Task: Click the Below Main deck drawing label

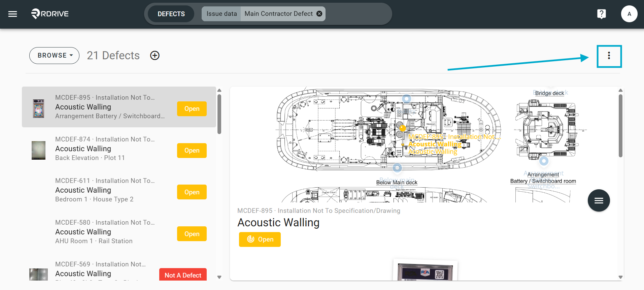Action: (x=397, y=183)
